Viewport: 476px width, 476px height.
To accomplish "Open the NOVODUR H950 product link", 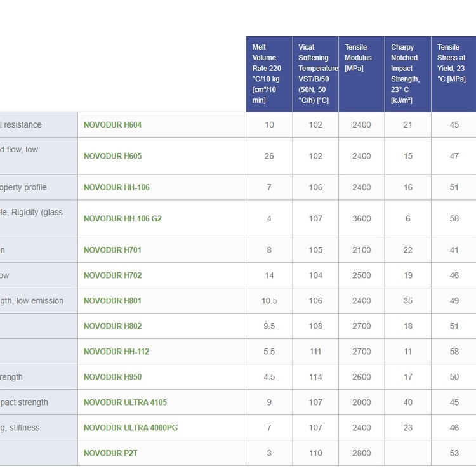I will coord(112,377).
